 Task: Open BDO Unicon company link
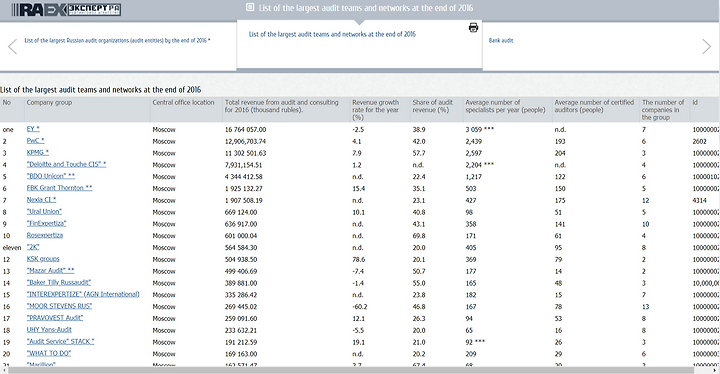(x=51, y=176)
